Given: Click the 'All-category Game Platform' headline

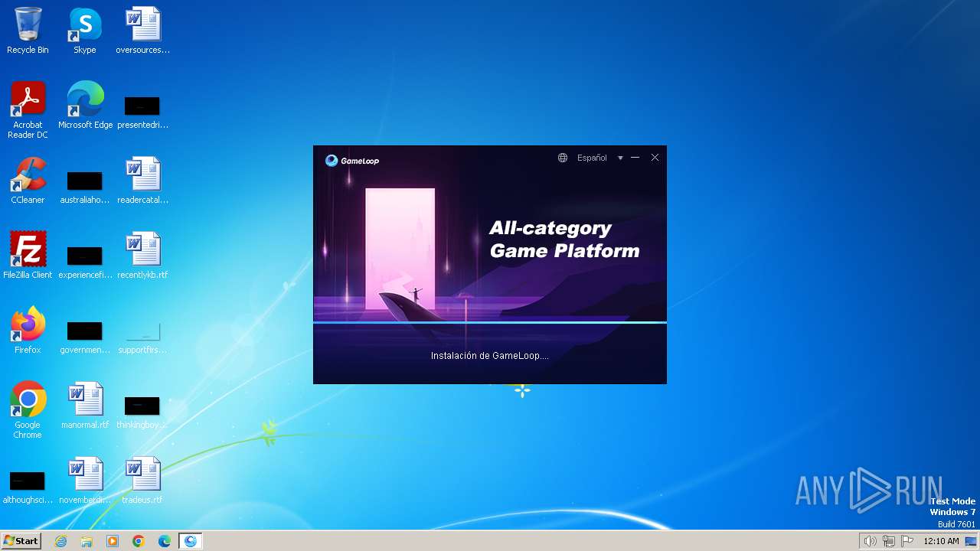Looking at the screenshot, I should tap(564, 240).
